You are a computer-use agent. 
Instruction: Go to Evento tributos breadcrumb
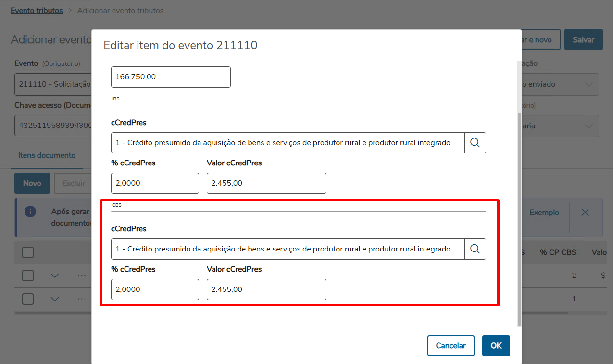pos(37,10)
